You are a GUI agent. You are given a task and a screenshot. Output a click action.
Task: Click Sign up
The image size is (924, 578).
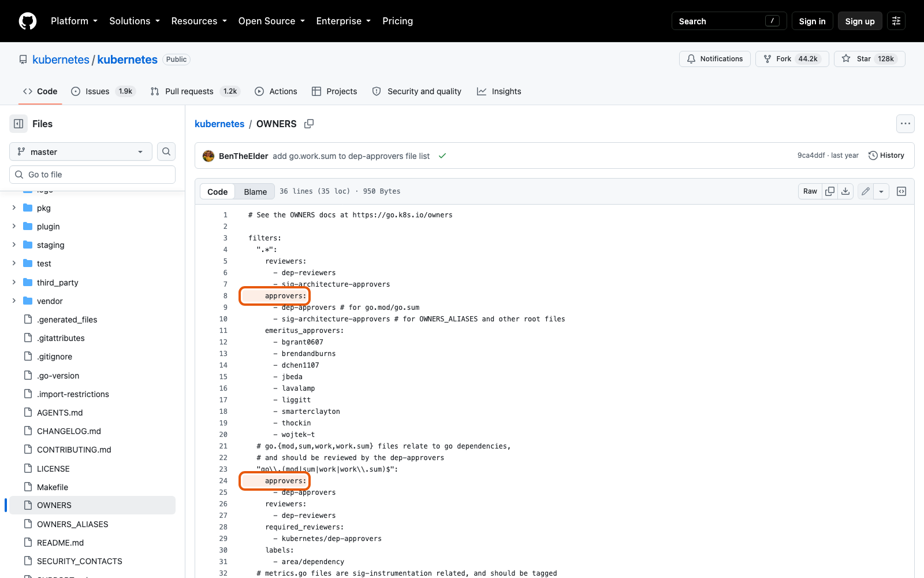pyautogui.click(x=860, y=21)
